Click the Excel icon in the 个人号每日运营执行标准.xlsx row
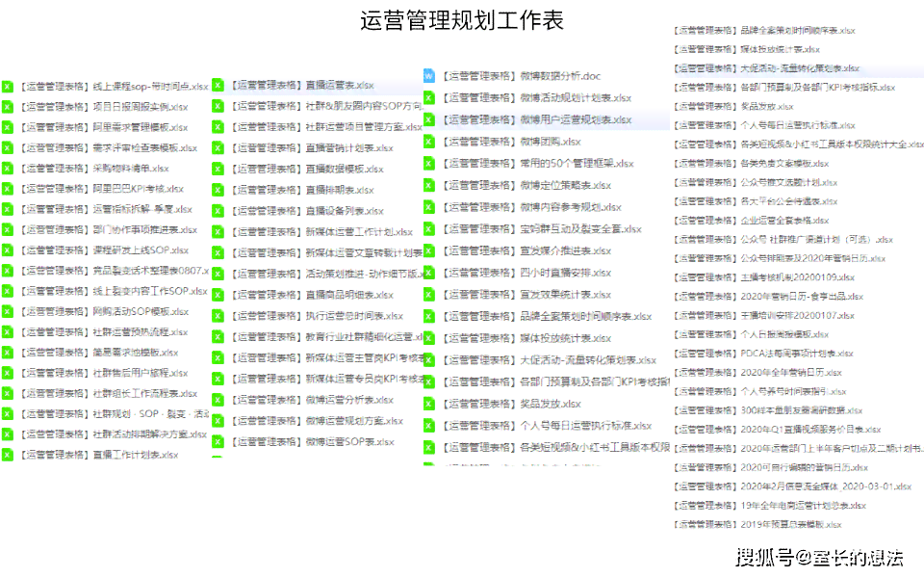This screenshot has width=924, height=578. click(x=429, y=426)
